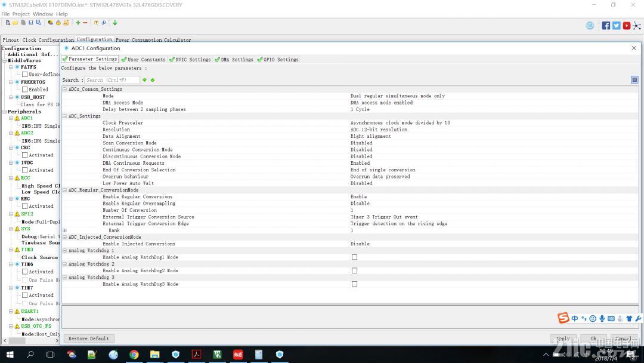Click the New Project toolbar icon

(x=8, y=23)
